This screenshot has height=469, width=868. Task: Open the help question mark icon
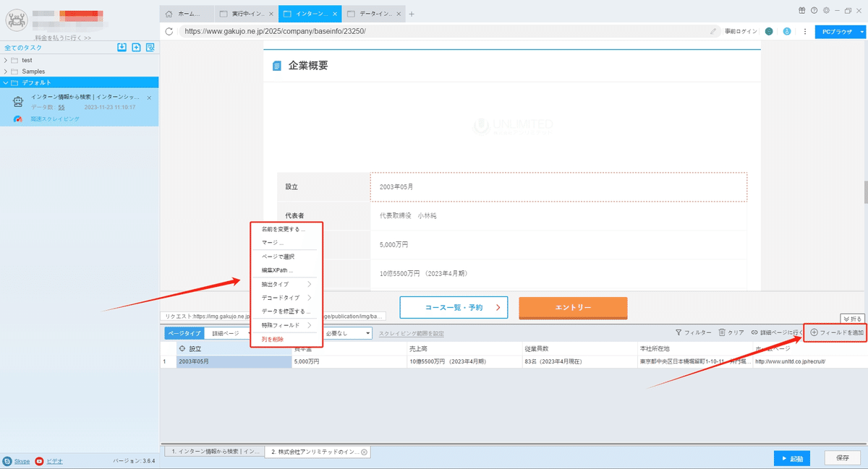(x=814, y=11)
